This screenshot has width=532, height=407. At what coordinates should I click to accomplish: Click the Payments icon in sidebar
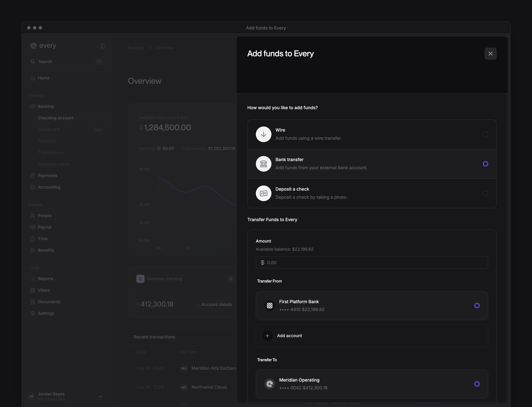tap(32, 176)
